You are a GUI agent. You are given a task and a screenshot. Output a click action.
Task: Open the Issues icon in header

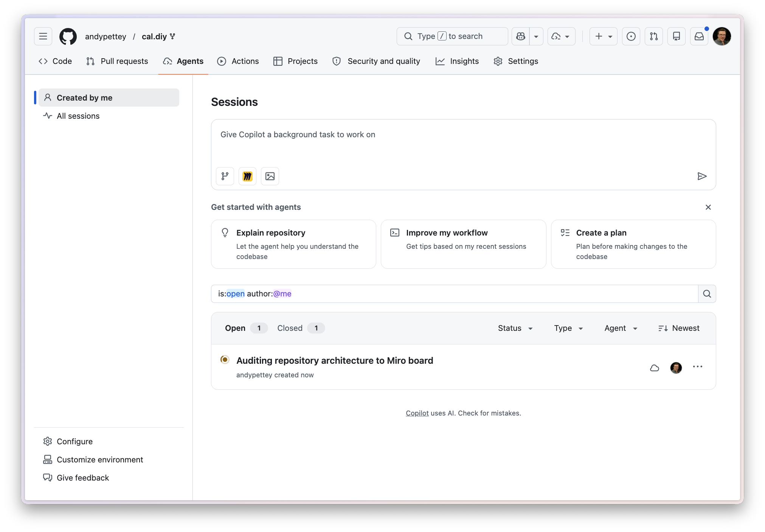(631, 36)
